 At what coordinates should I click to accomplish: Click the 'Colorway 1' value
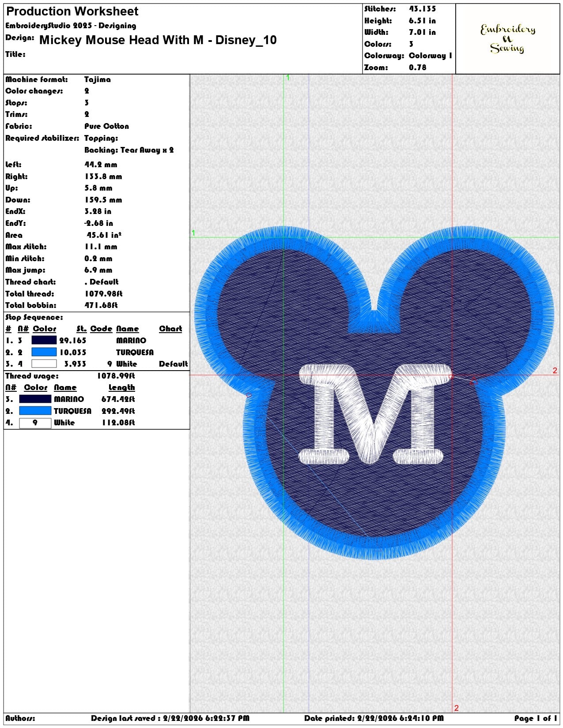pyautogui.click(x=431, y=56)
